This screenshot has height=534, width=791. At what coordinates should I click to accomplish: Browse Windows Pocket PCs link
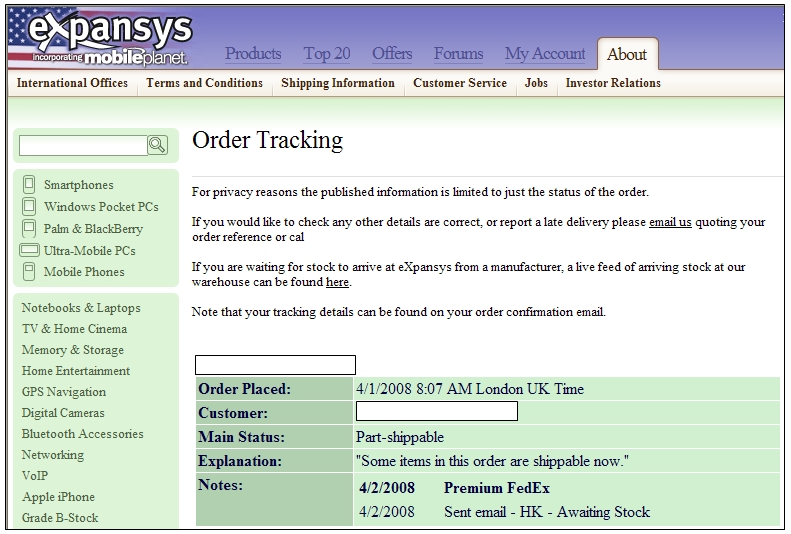coord(101,207)
